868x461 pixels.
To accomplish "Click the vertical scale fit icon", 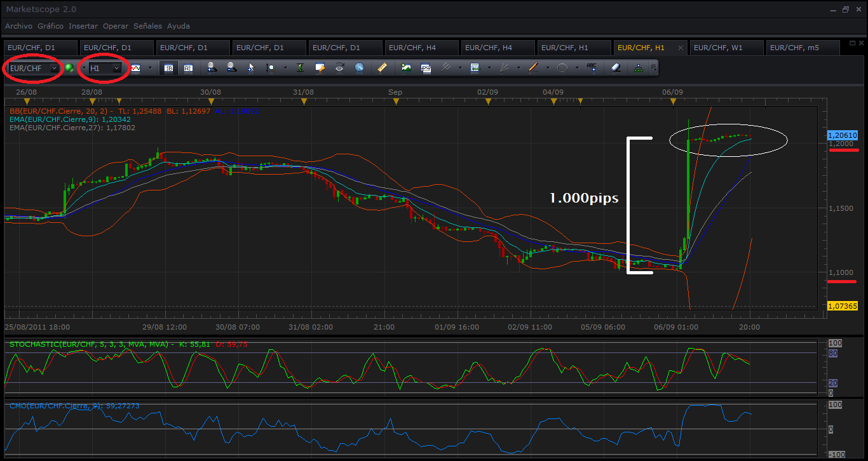I will click(x=300, y=68).
